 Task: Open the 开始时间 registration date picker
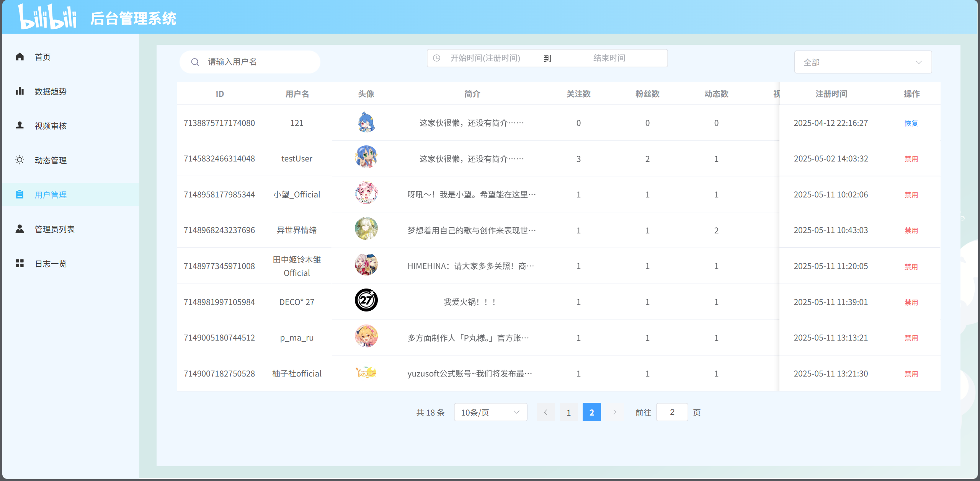coord(485,58)
